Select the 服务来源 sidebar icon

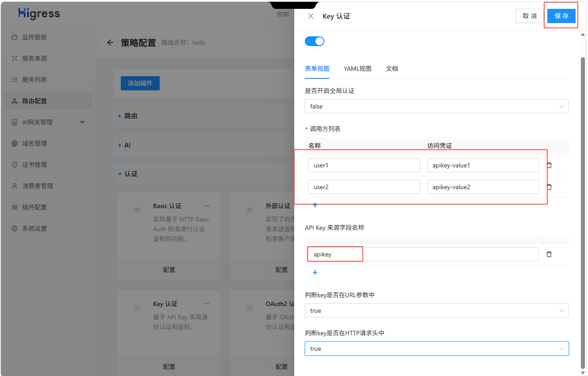click(x=15, y=58)
